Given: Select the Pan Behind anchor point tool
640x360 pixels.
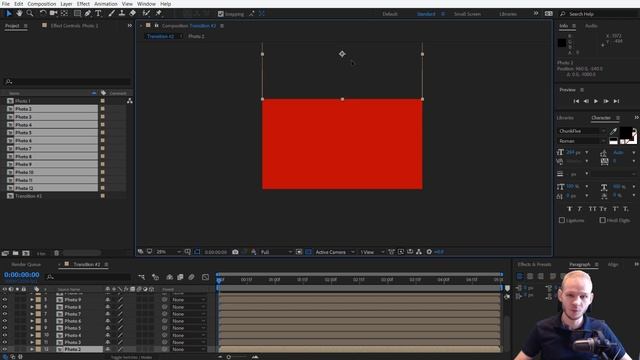Looking at the screenshot, I should click(x=64, y=13).
